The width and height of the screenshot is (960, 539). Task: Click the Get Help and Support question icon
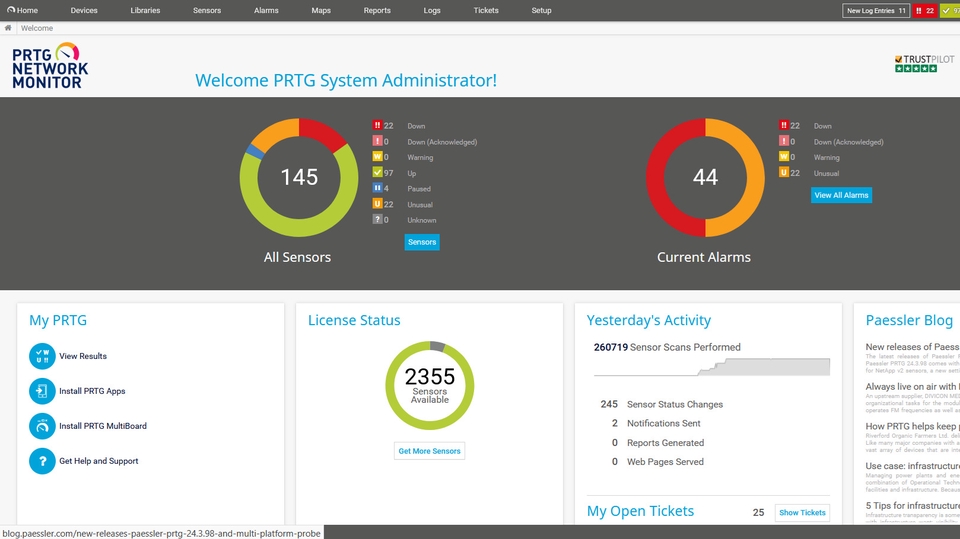[x=42, y=461]
